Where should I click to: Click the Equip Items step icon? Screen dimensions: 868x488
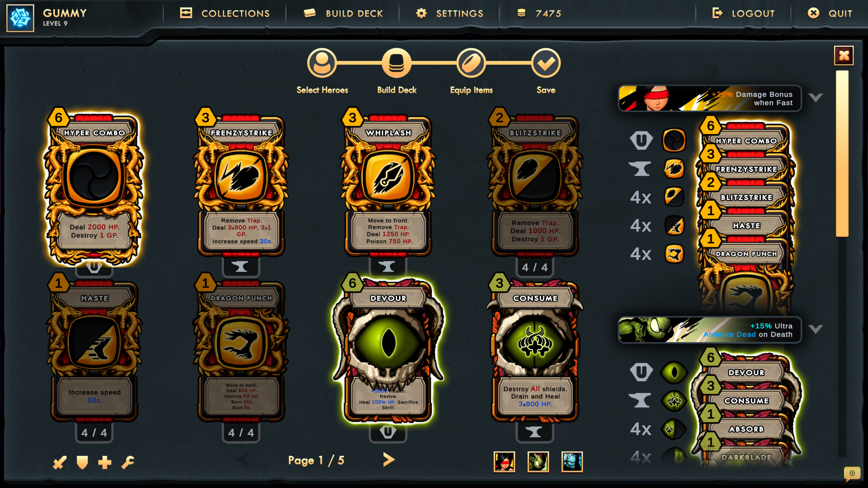point(471,63)
